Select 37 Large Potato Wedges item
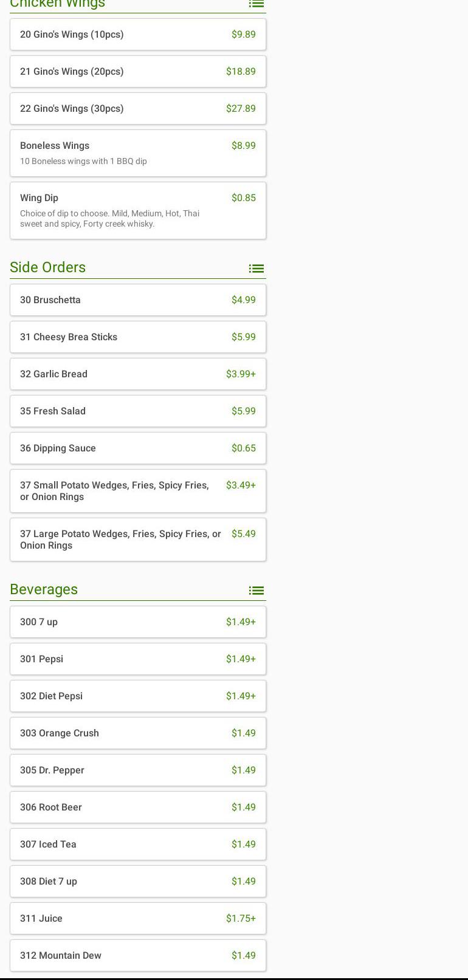Viewport: 468px width, 980px height. [138, 540]
